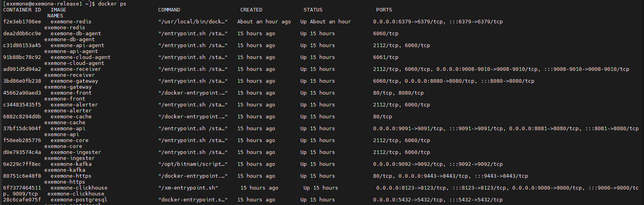Click the "Up About an hour" status

(325, 22)
